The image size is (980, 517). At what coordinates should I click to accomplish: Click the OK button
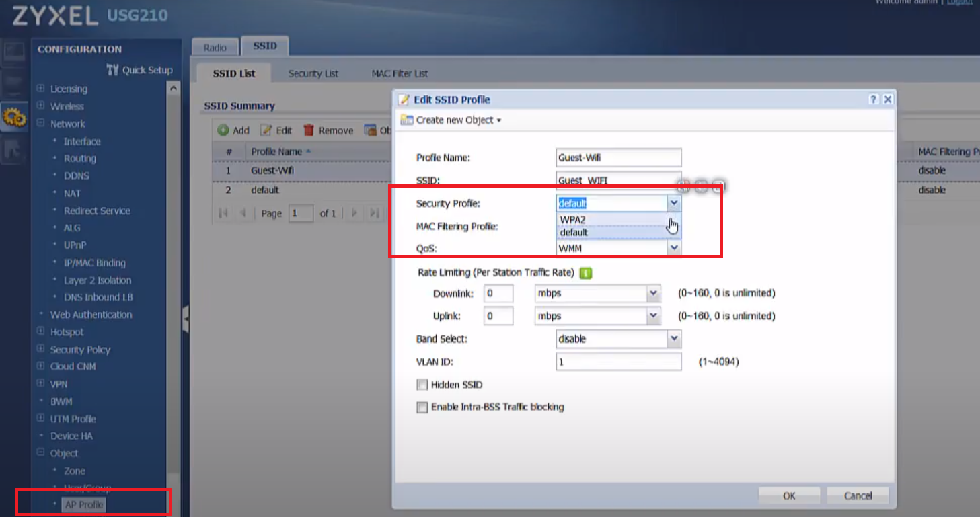(789, 495)
